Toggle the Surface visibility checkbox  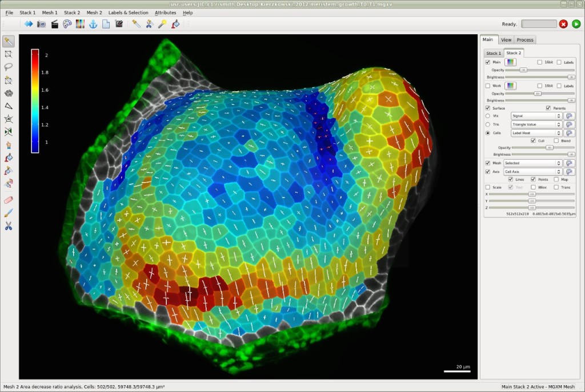point(488,108)
